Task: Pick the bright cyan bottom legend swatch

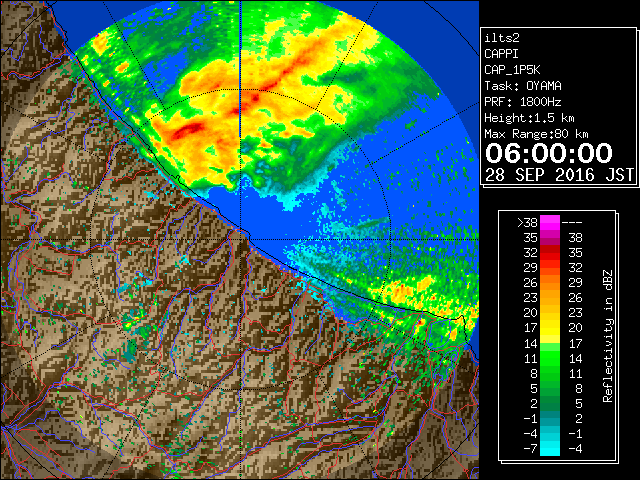Action: click(550, 449)
